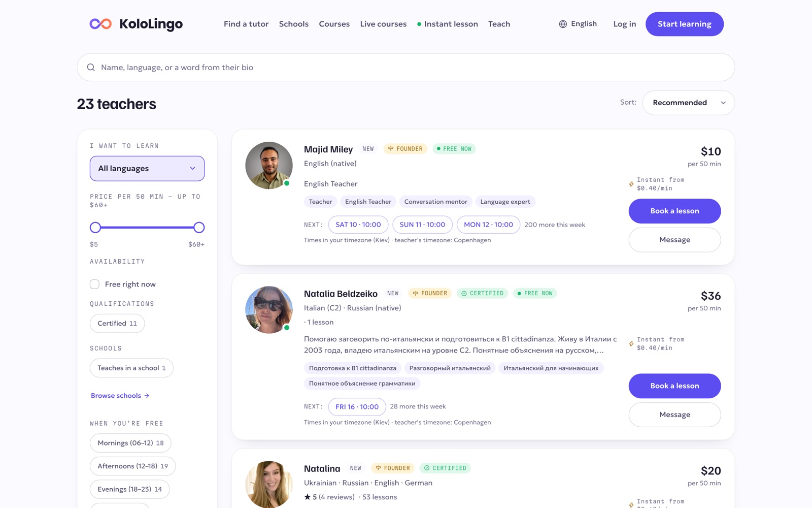Screen dimensions: 812x508
Task: Open the All languages dropdown
Action: coord(147,168)
